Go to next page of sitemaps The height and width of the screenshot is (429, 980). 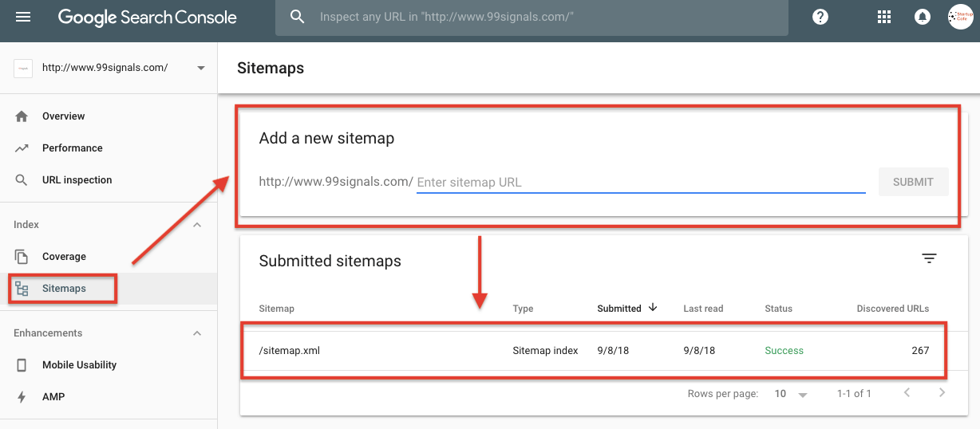pos(942,393)
